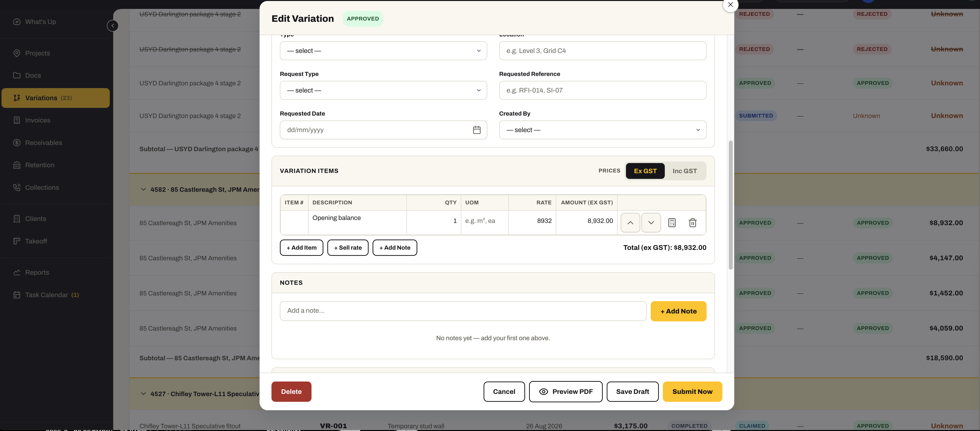Click the $4,147.00 amount
The width and height of the screenshot is (980, 431).
pos(946,258)
